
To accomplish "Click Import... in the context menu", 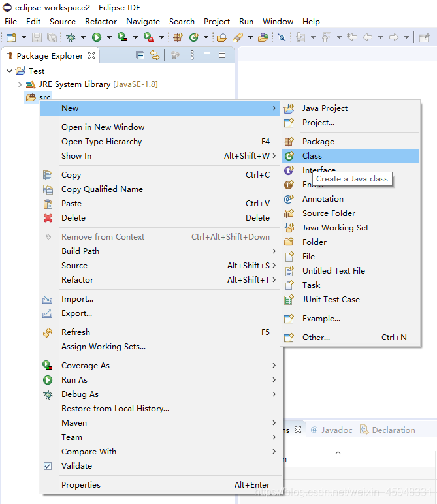I will click(161, 299).
